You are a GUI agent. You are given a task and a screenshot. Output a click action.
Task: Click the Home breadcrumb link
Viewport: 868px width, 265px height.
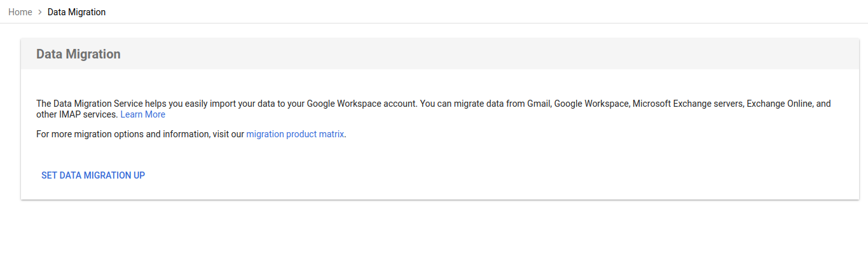(x=20, y=12)
